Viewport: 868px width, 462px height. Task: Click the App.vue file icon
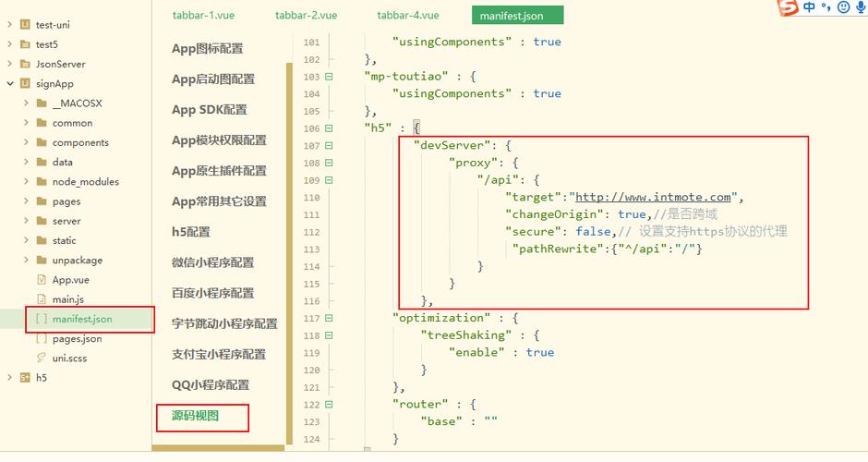[42, 280]
